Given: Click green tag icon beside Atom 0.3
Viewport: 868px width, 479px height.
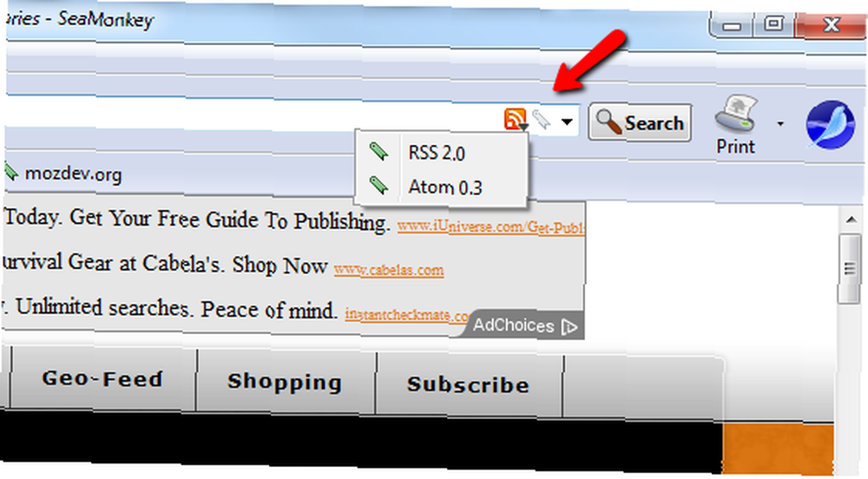Looking at the screenshot, I should 378,186.
